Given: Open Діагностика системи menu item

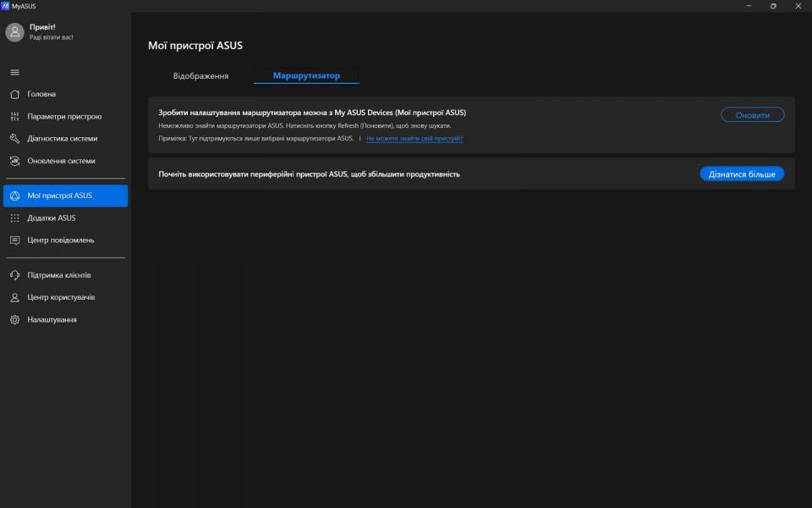Looking at the screenshot, I should click(65, 138).
